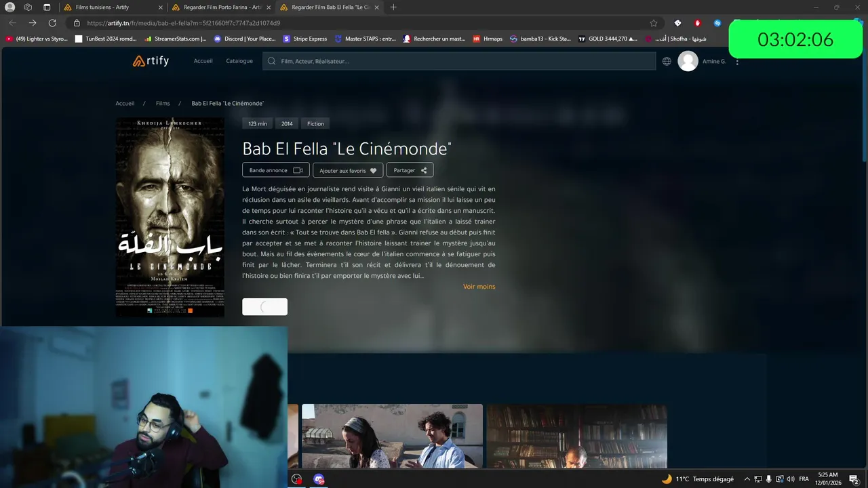Viewport: 868px width, 488px height.
Task: Click the user avatar picture
Action: [688, 61]
